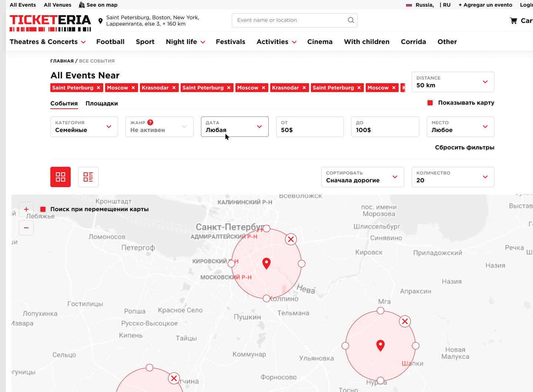The width and height of the screenshot is (533, 392).
Task: Click the top radius handle of the Санкт-Петербург circle
Action: click(266, 229)
